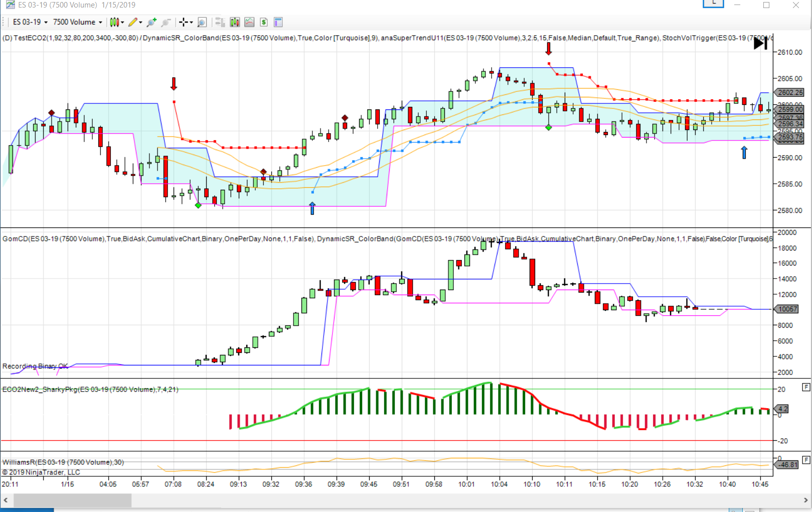The height and width of the screenshot is (512, 812).
Task: Click the TestECO2 indicator label text
Action: 70,38
